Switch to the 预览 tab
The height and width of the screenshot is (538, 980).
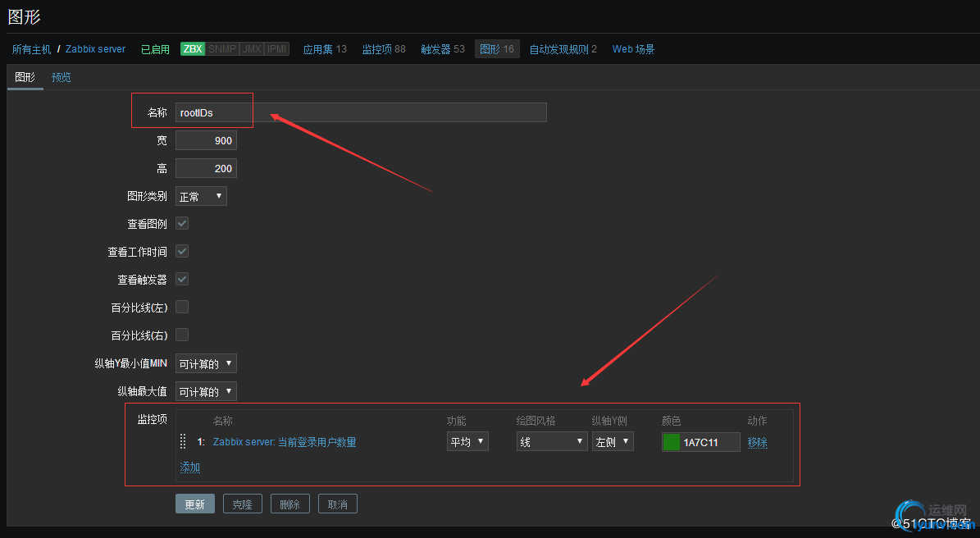pyautogui.click(x=62, y=77)
